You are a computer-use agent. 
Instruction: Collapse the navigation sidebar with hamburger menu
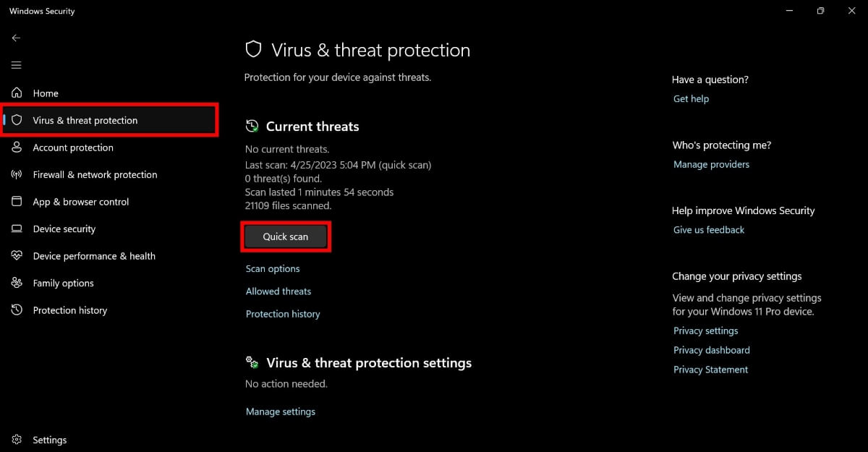click(x=16, y=65)
